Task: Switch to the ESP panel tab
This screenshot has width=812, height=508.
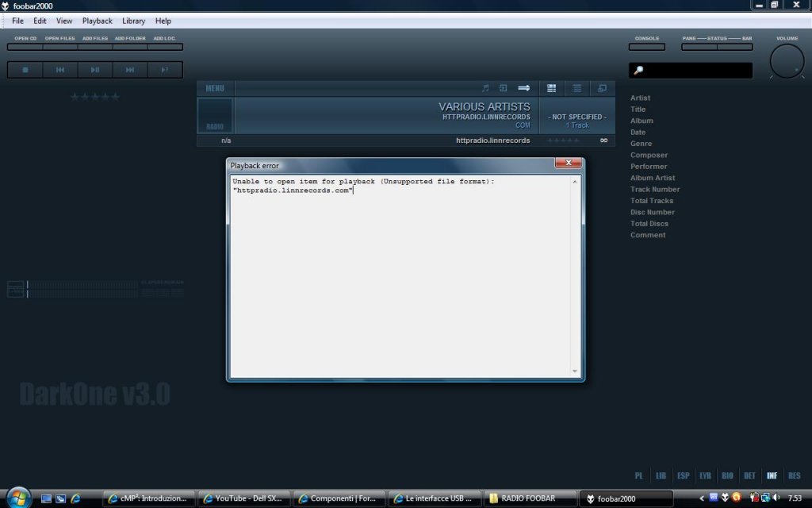Action: pyautogui.click(x=683, y=475)
